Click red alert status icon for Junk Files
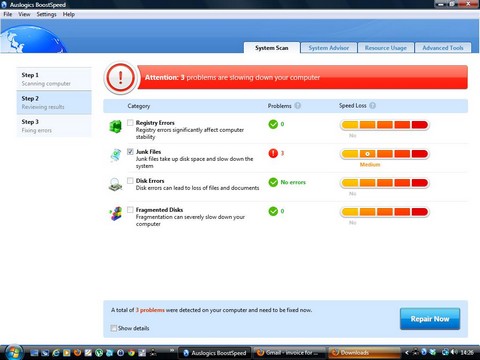The width and height of the screenshot is (480, 360). 273,153
